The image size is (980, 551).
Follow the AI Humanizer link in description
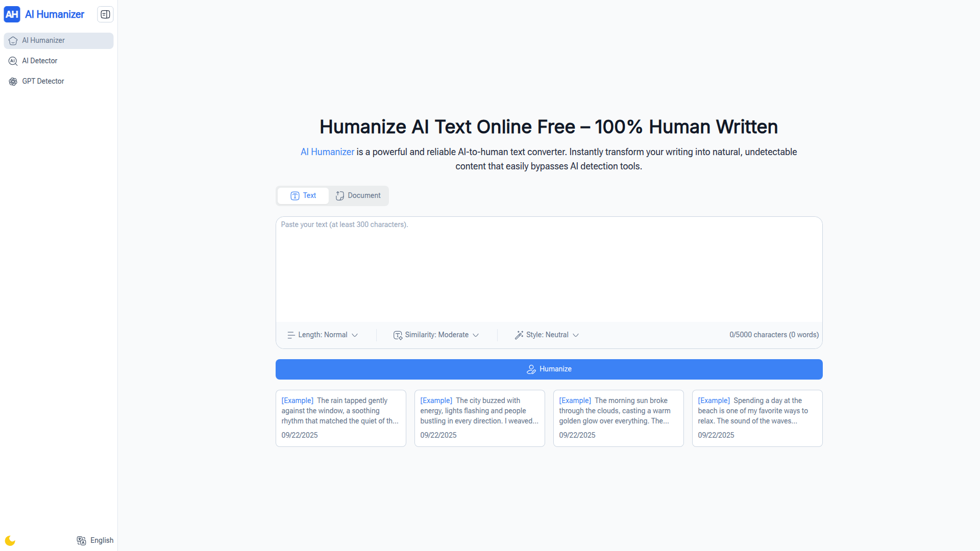click(x=327, y=152)
